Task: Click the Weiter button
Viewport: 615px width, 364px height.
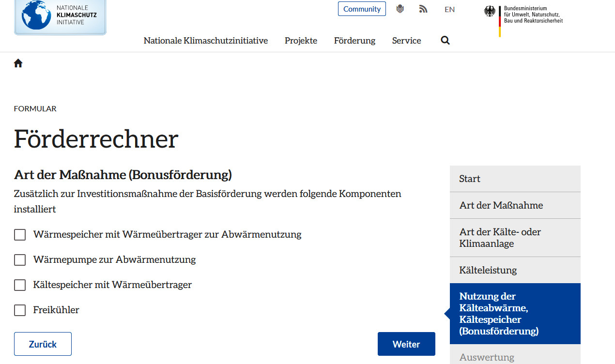Action: click(x=406, y=344)
